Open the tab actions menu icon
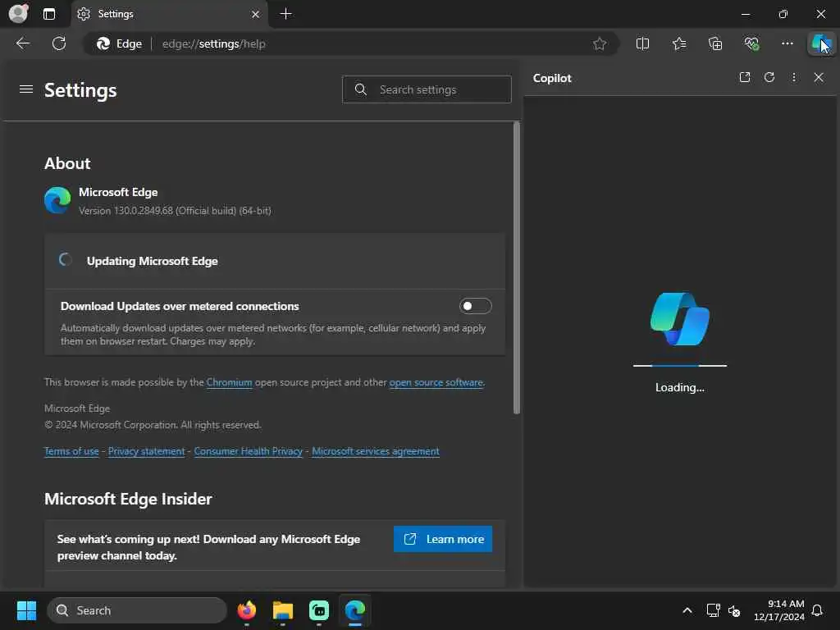 [48, 14]
